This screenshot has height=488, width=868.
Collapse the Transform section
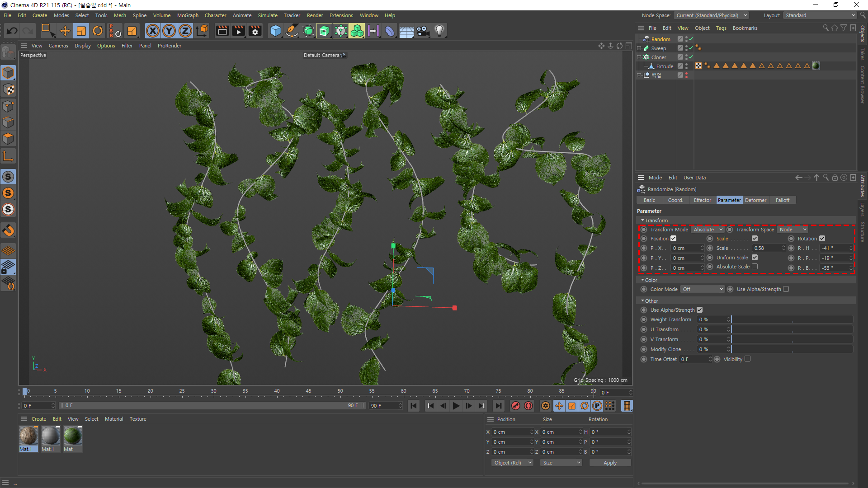[643, 221]
